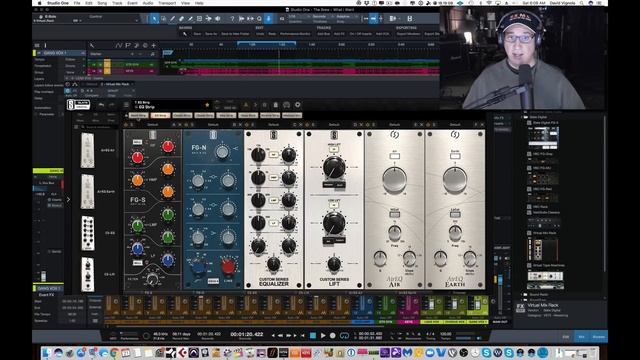
Task: Select the Eraser tool in toolbar
Action: point(181,18)
